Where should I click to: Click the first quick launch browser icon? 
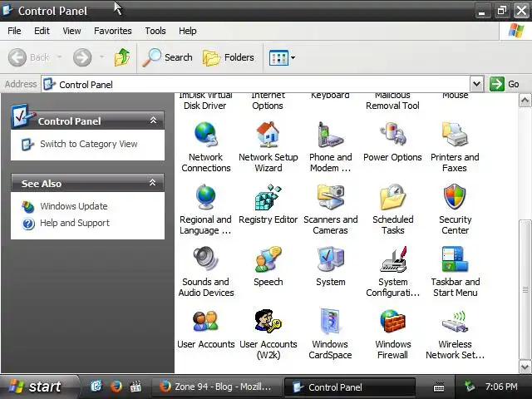coord(96,386)
